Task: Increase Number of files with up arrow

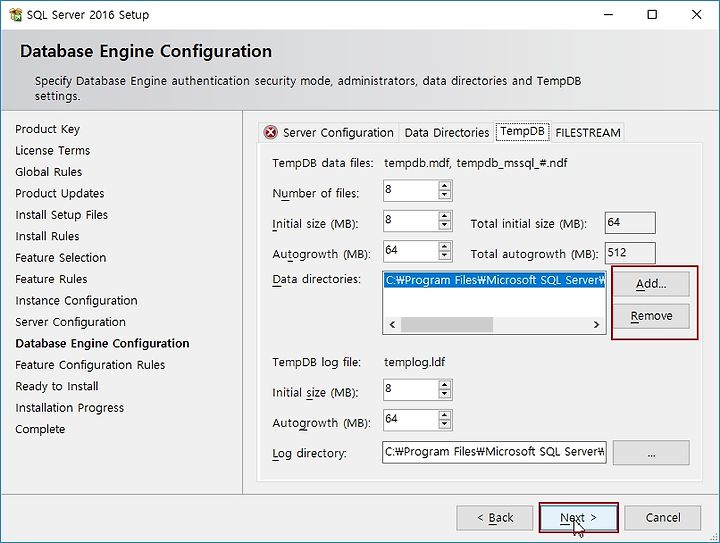Action: 444,185
